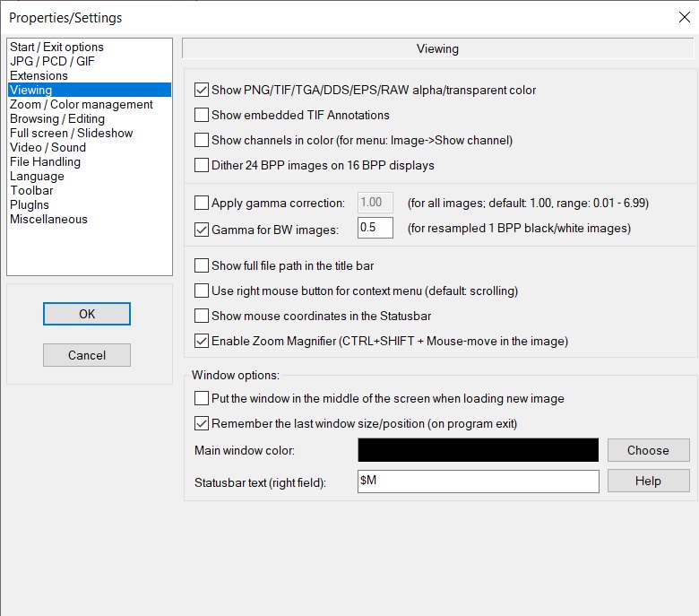Open JPG / PCD / GIF settings
The width and height of the screenshot is (699, 616).
pos(89,61)
